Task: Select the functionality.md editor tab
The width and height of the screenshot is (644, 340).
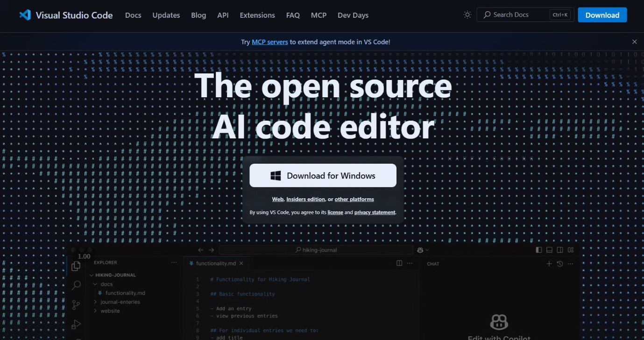Action: coord(216,263)
